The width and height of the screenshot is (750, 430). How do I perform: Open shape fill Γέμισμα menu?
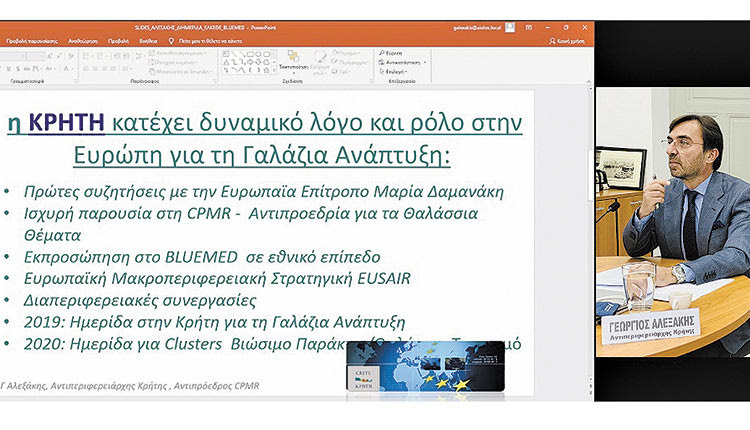point(345,53)
